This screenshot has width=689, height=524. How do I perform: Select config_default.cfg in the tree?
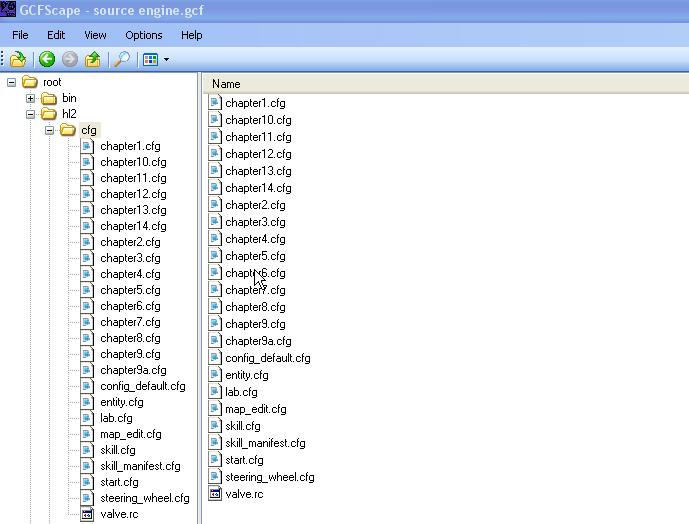click(x=143, y=386)
